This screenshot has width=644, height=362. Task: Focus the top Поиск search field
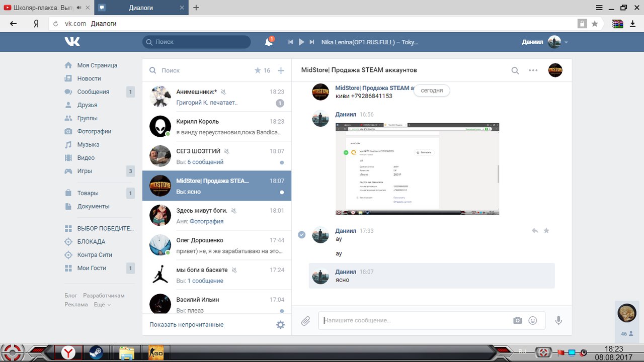pos(196,42)
